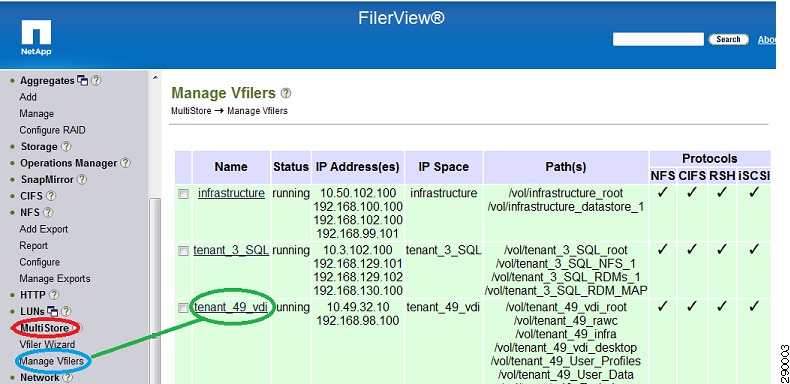Open help icon next to Storage
Screen dimensions: 790x384
[x=66, y=147]
